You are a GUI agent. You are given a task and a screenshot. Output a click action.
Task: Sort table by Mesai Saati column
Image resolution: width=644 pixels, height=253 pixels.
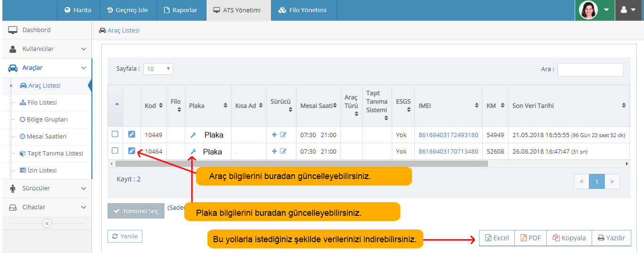coord(318,106)
